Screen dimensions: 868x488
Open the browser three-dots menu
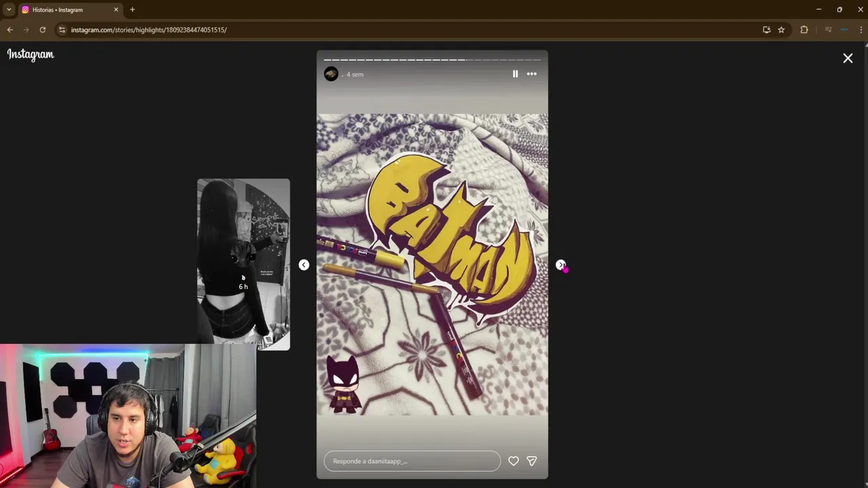(x=861, y=30)
